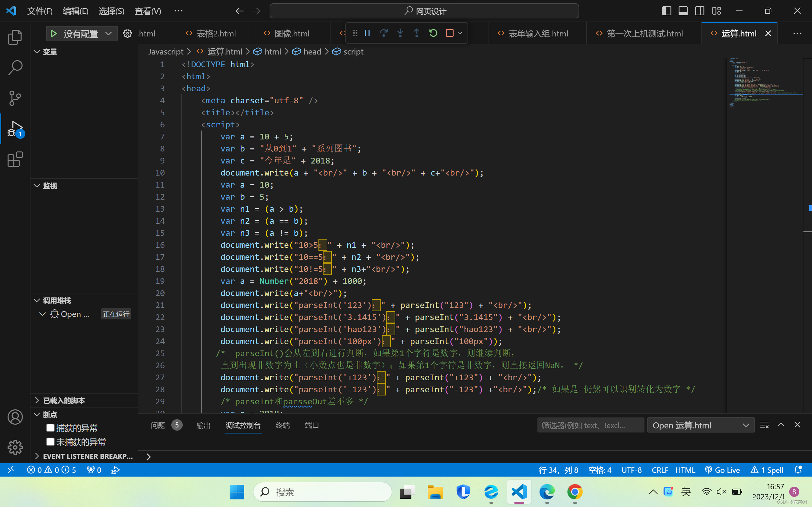This screenshot has width=812, height=507.
Task: Click the 1 Spell status bar item
Action: point(767,470)
